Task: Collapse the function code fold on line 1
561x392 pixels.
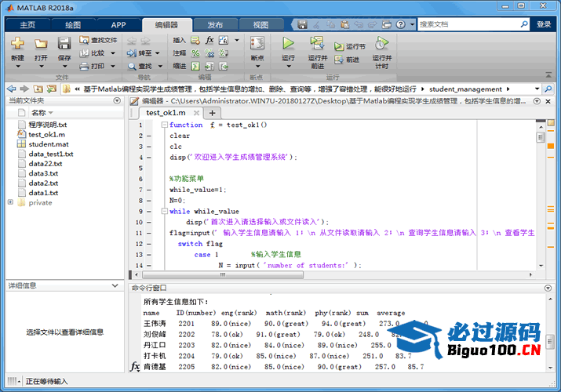Action: (164, 125)
